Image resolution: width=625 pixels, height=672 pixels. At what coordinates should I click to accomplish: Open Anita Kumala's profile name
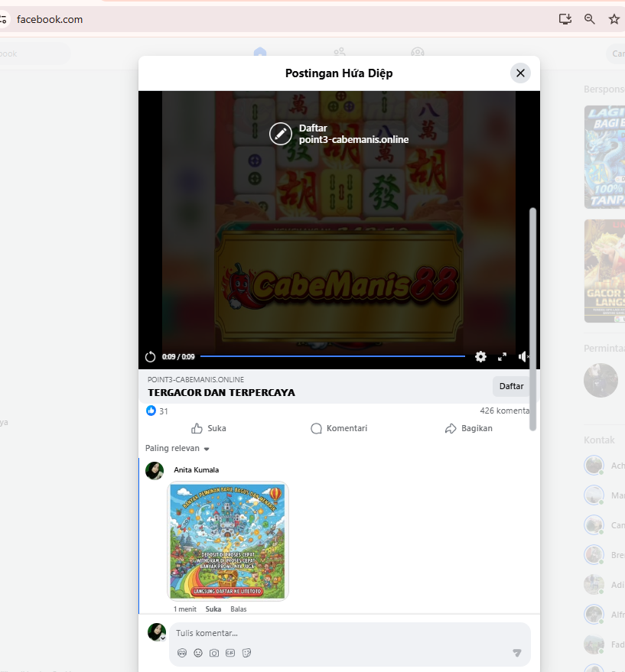pos(196,469)
